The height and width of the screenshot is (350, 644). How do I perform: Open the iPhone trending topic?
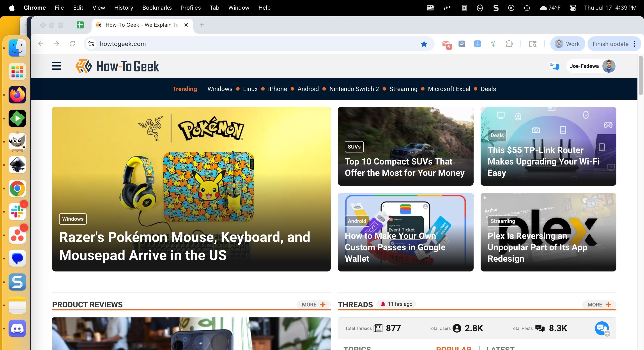[278, 89]
